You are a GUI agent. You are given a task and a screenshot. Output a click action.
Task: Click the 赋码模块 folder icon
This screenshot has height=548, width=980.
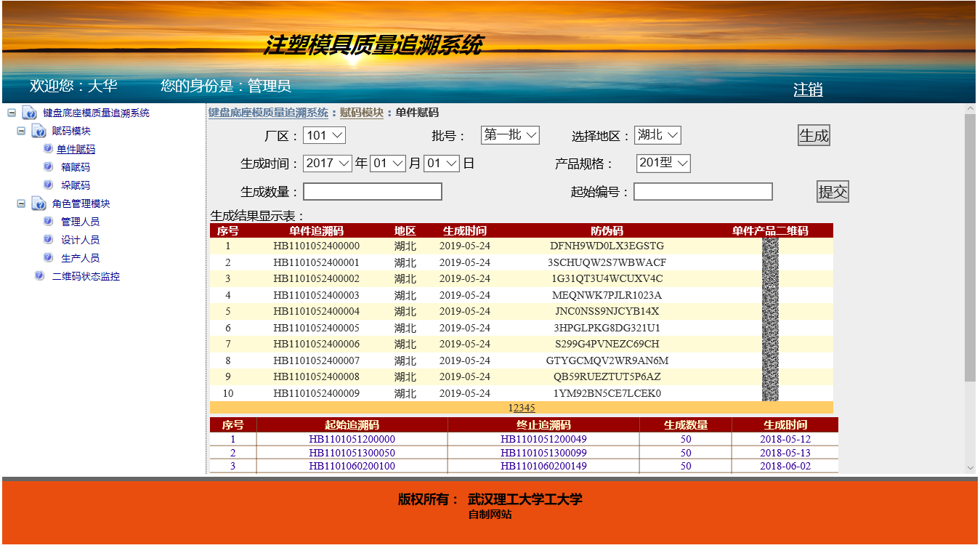[39, 132]
